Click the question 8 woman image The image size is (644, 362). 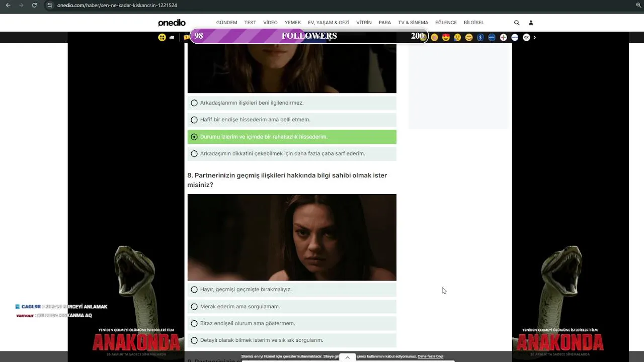point(292,237)
